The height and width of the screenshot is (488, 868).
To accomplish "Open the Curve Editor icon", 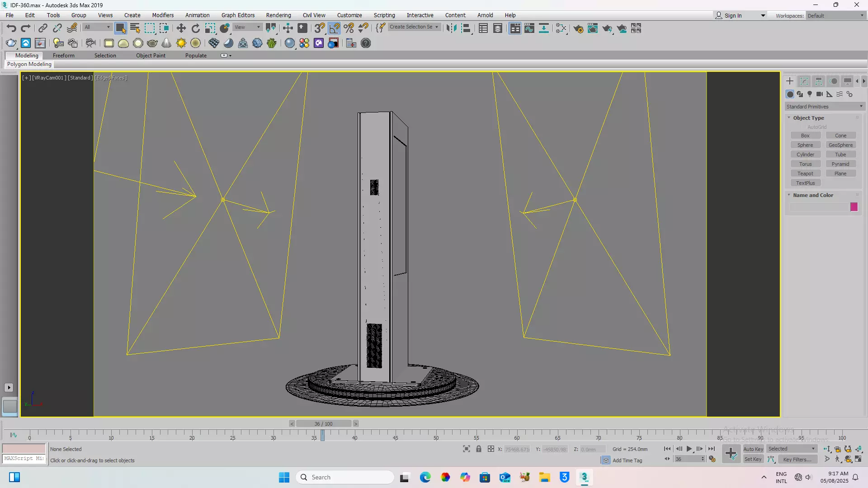I will point(529,28).
